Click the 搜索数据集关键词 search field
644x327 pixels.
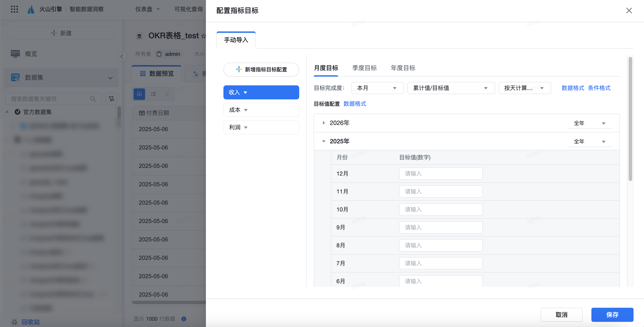click(x=54, y=99)
